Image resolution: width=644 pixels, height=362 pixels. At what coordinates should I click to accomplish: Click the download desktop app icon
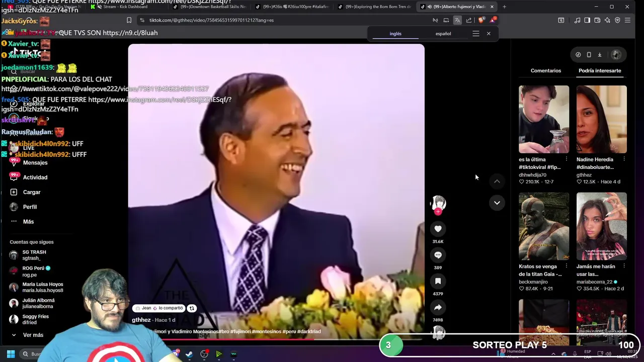pyautogui.click(x=600, y=55)
